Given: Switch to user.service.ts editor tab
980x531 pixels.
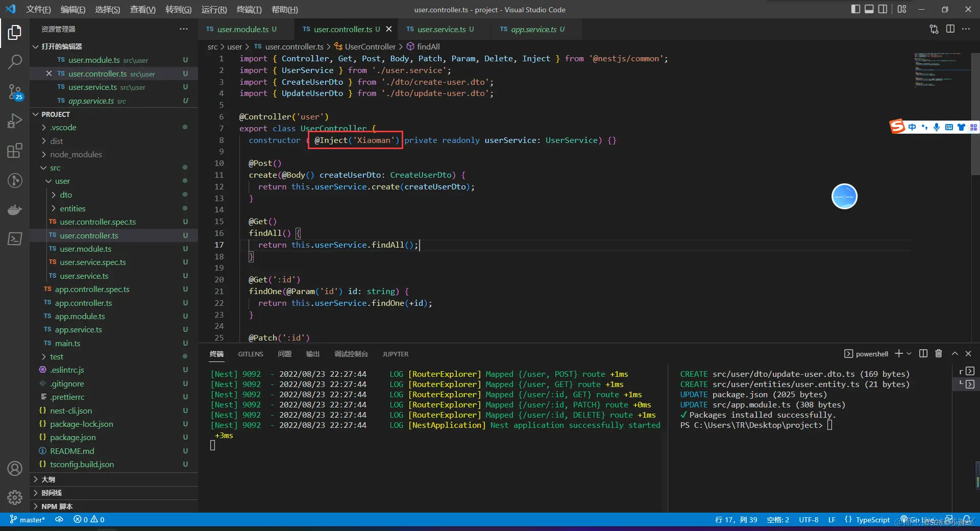Looking at the screenshot, I should coord(442,29).
